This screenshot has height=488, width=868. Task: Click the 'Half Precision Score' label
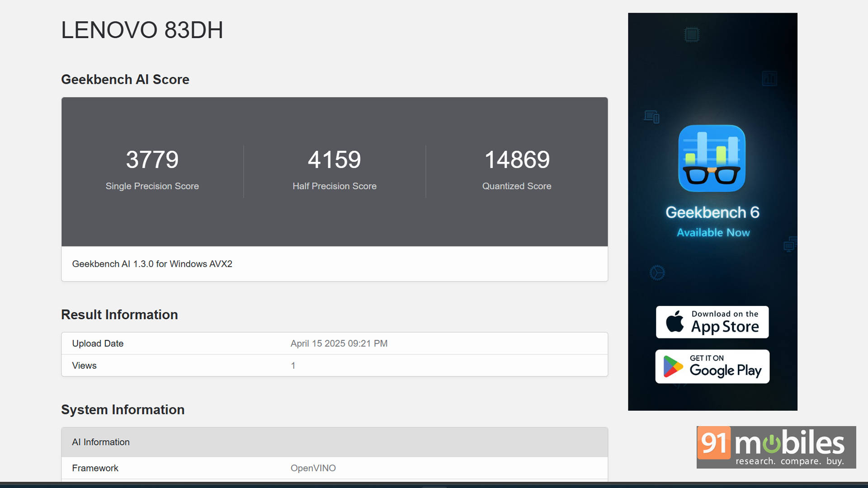pos(335,186)
